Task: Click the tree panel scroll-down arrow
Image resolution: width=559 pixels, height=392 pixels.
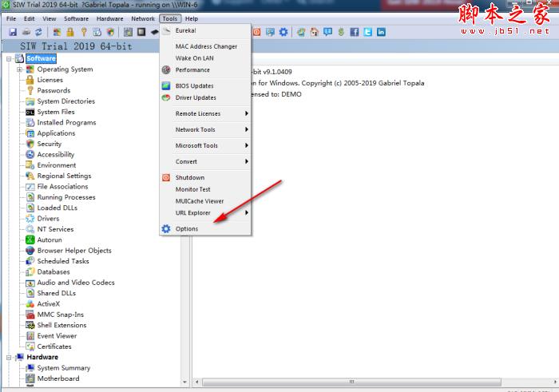Action: (x=184, y=382)
